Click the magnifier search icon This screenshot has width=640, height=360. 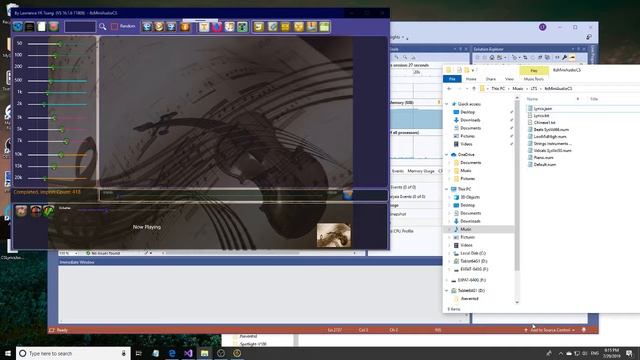tap(102, 27)
